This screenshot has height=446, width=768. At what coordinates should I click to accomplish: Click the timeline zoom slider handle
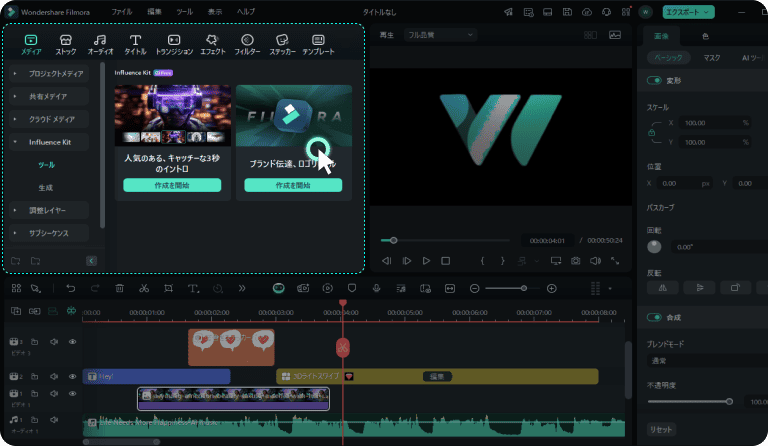pyautogui.click(x=522, y=288)
